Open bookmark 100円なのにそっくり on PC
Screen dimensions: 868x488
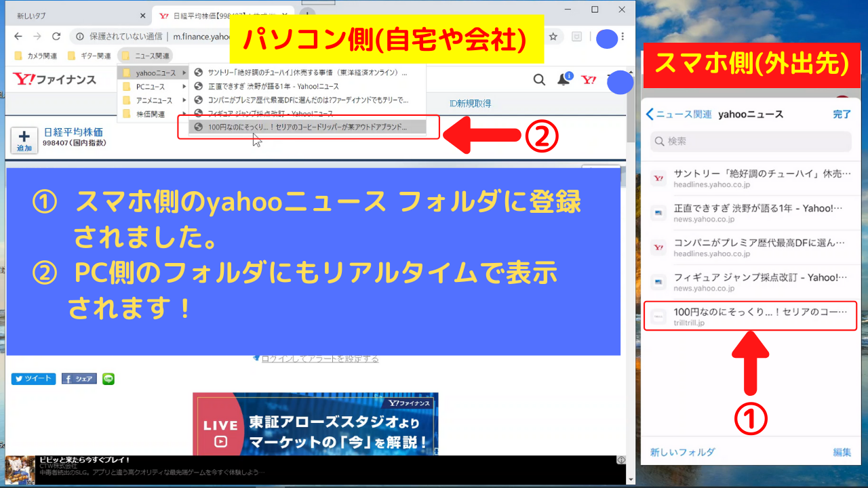pos(307,127)
